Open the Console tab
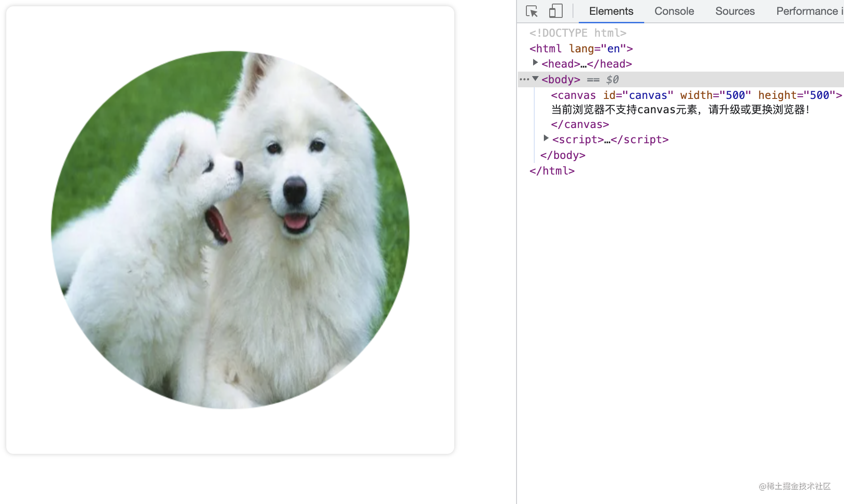844x504 pixels. tap(674, 11)
